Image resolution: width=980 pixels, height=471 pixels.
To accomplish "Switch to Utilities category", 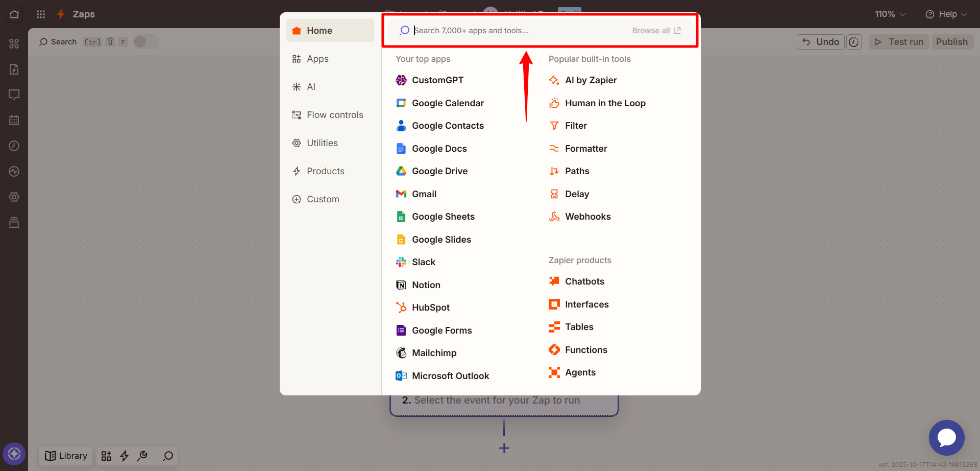I will 330,143.
